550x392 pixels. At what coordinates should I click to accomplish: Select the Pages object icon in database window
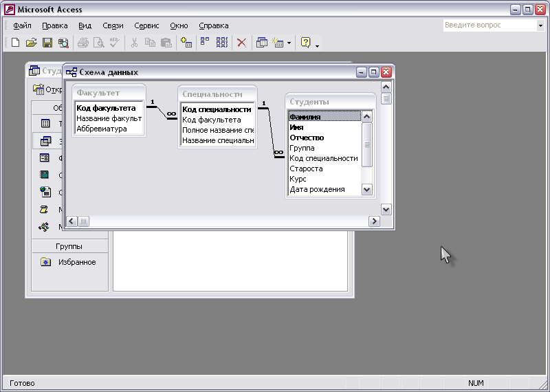pos(45,192)
